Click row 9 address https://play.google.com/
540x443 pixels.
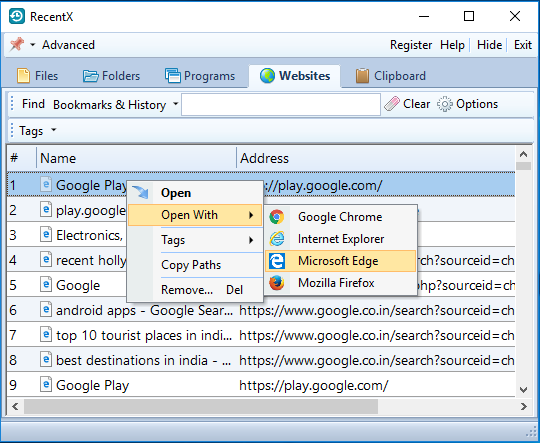[x=314, y=385]
